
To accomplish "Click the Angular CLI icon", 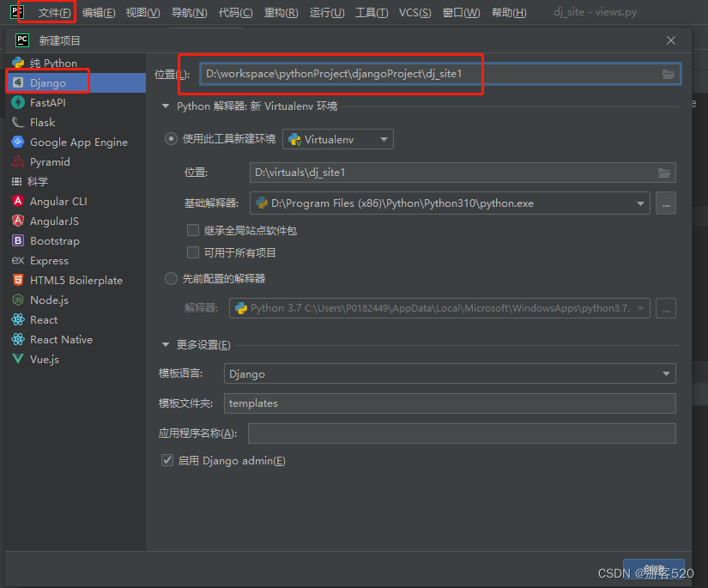I will 18,201.
